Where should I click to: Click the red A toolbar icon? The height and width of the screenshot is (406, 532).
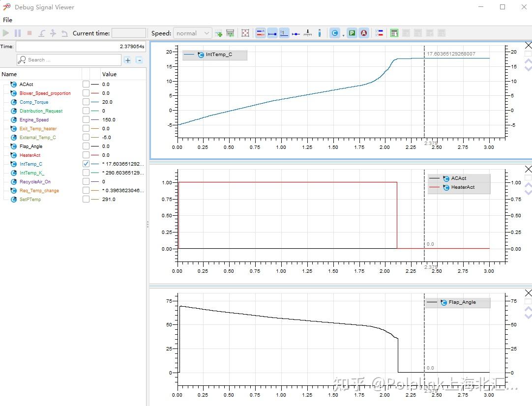pos(364,33)
